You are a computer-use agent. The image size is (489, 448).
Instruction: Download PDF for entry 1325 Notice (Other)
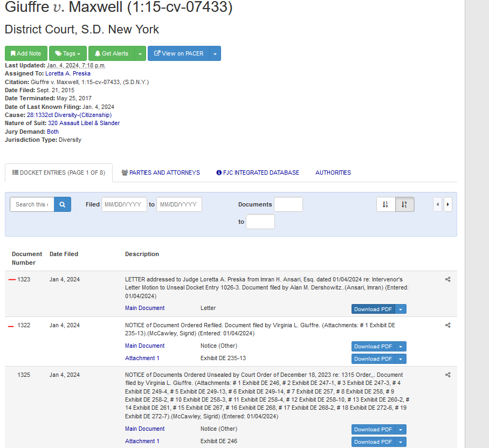click(x=373, y=429)
